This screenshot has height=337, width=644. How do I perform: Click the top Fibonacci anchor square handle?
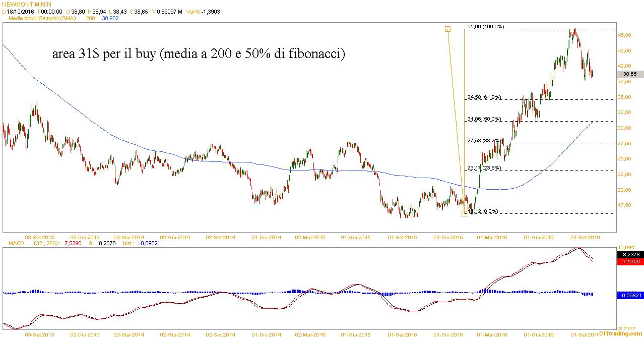[x=447, y=29]
